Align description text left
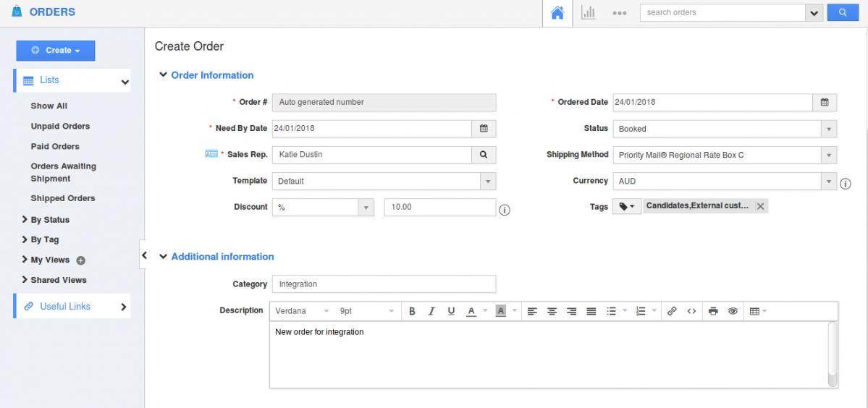The image size is (868, 408). tap(532, 311)
